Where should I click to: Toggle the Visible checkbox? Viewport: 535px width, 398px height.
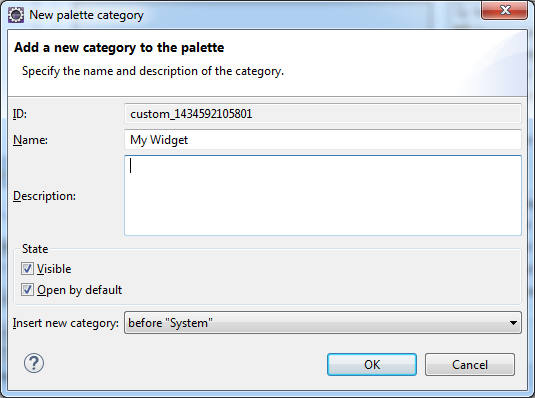click(x=27, y=269)
